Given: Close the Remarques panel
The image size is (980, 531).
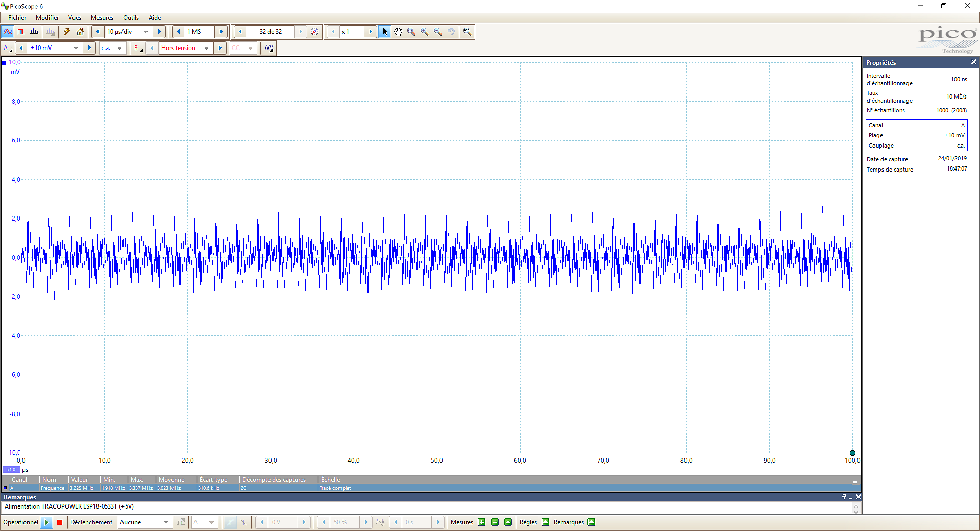Looking at the screenshot, I should 858,497.
